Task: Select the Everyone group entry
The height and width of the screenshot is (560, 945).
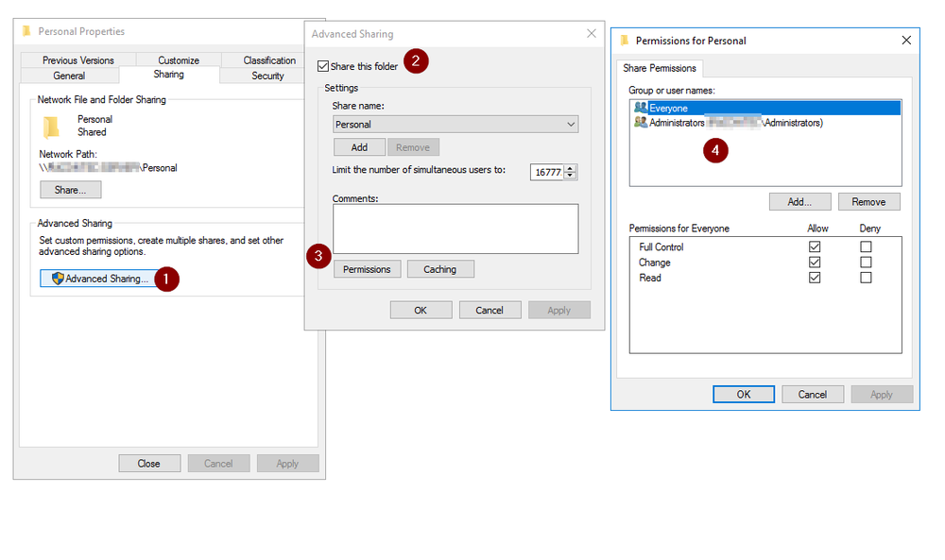Action: (x=668, y=109)
